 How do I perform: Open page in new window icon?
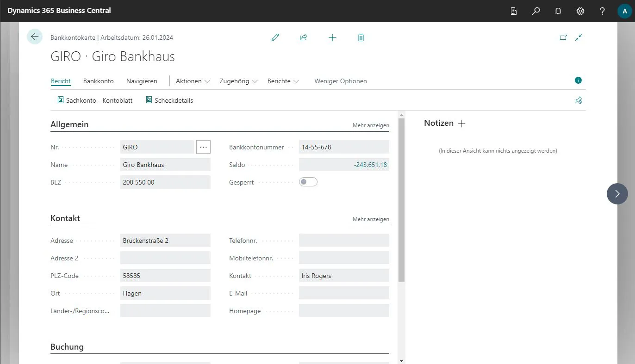point(563,37)
